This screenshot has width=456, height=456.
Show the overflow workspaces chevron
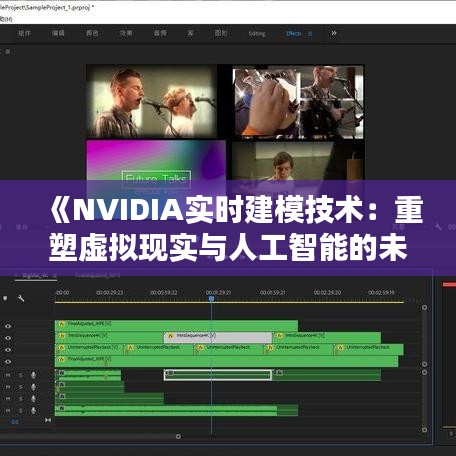334,33
